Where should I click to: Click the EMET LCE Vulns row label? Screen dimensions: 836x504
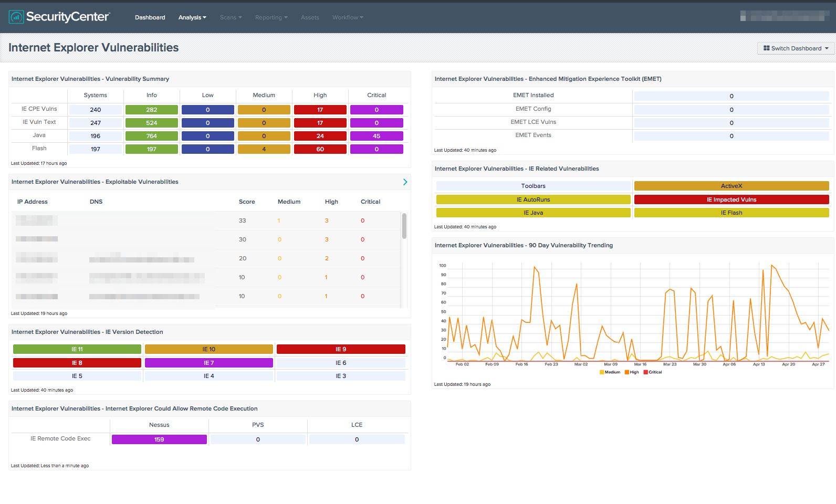click(x=534, y=122)
